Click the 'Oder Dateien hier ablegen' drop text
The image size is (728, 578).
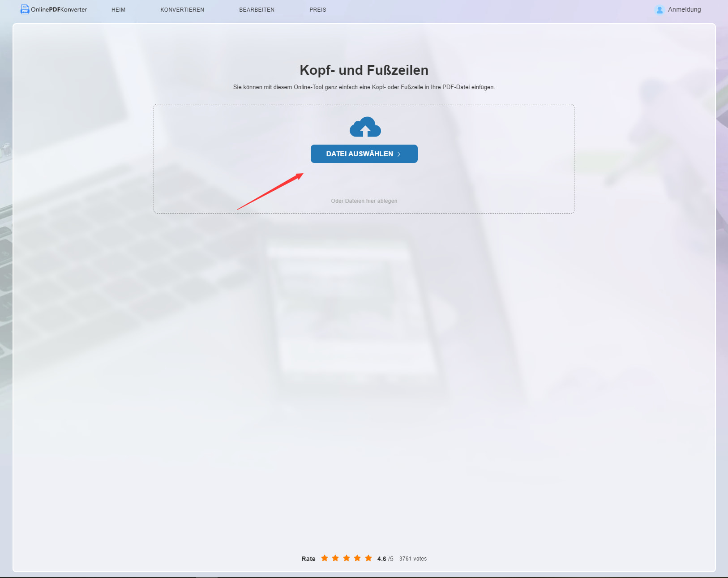point(364,201)
